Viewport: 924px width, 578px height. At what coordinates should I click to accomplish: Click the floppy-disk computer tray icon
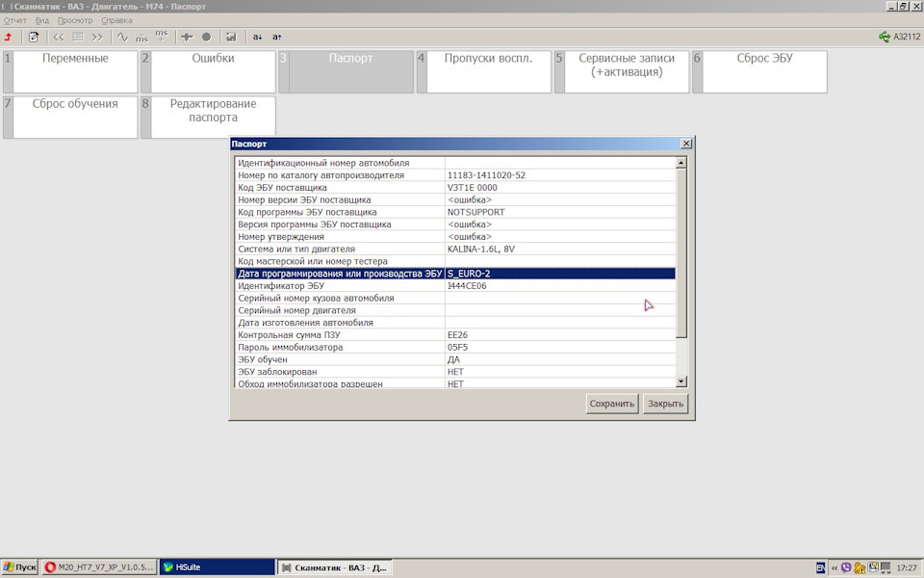873,567
